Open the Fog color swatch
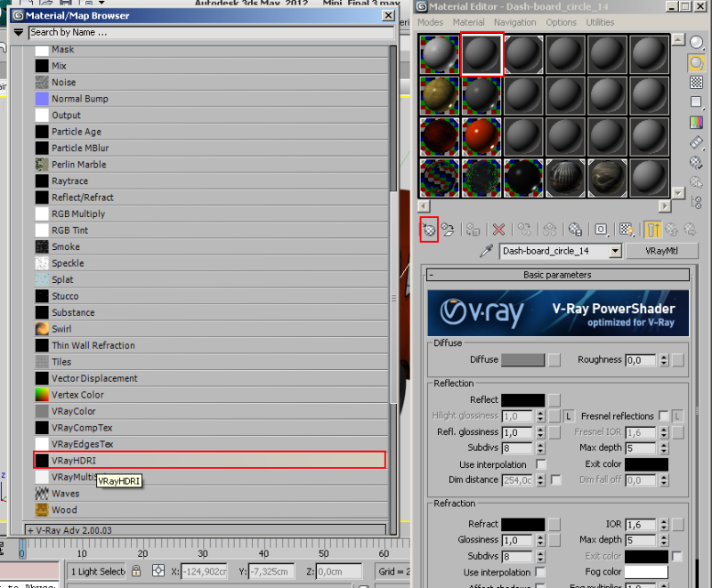Viewport: 712px width, 588px height. click(646, 572)
